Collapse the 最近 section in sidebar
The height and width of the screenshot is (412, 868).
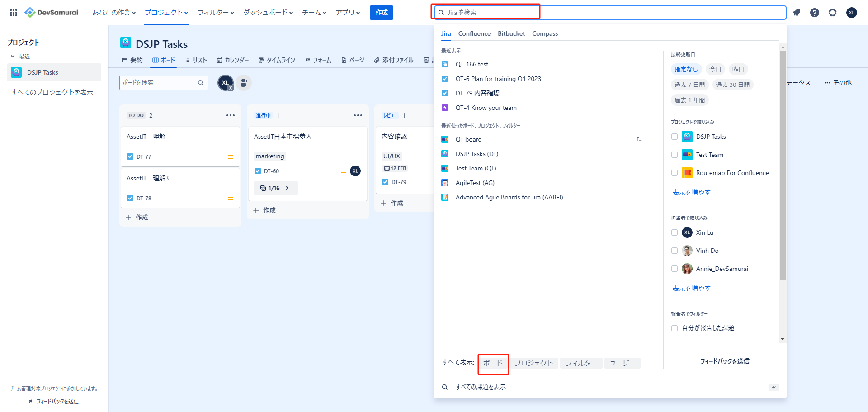[x=13, y=57]
